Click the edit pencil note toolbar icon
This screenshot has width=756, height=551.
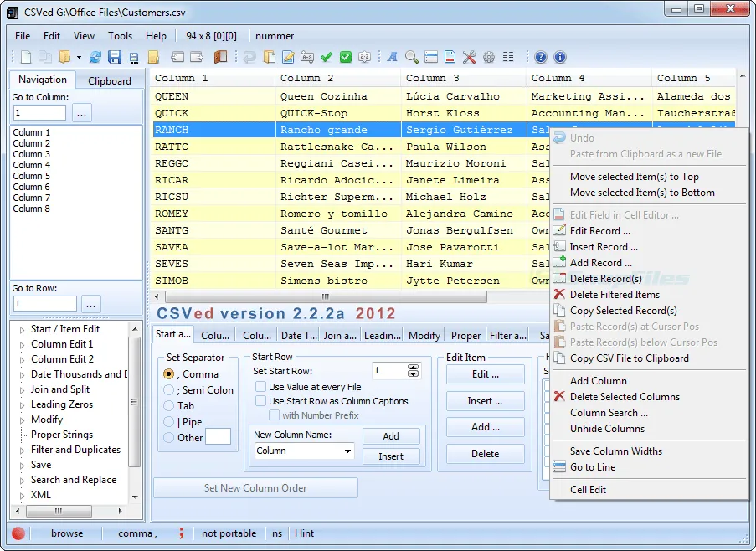click(x=288, y=57)
